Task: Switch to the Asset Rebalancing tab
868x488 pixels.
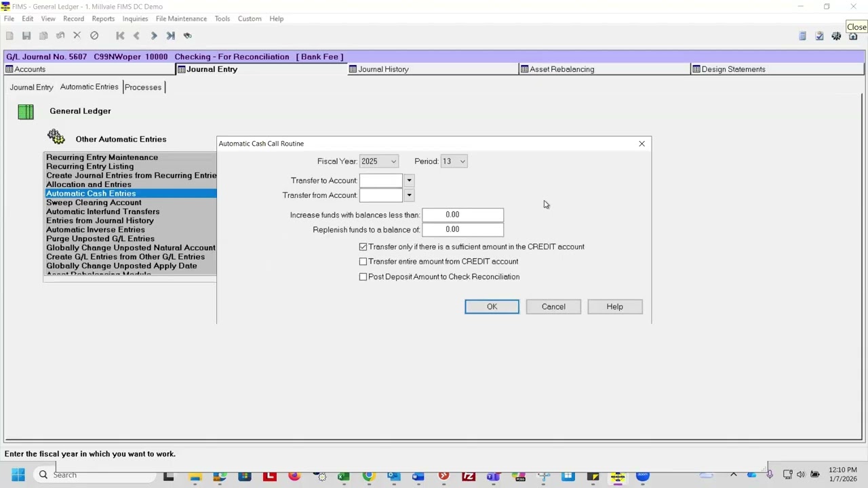Action: pyautogui.click(x=605, y=69)
